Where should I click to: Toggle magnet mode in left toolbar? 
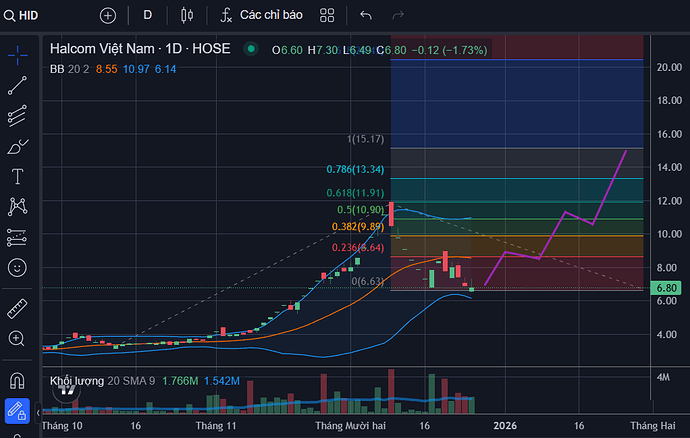pyautogui.click(x=17, y=380)
